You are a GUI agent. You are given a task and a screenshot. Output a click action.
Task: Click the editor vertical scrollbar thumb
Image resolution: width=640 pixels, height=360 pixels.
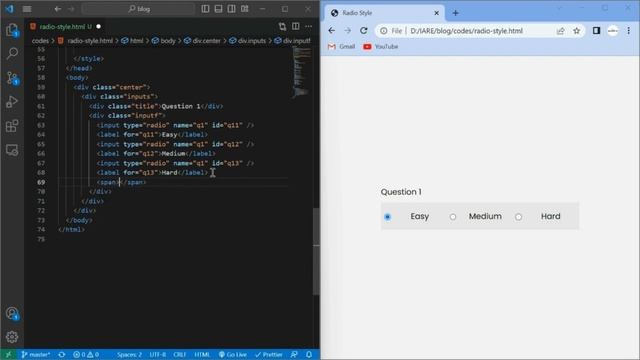[316, 251]
